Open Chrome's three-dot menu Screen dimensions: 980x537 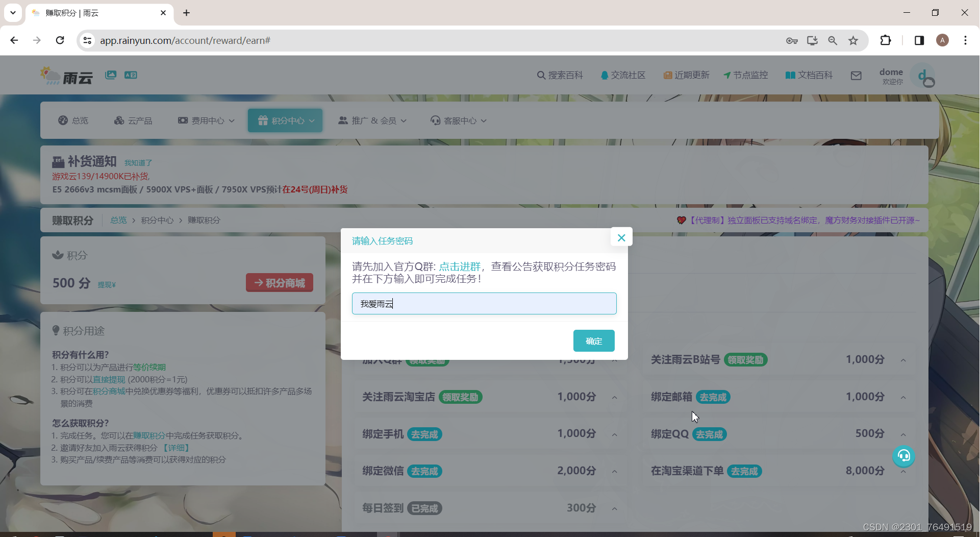pyautogui.click(x=965, y=40)
